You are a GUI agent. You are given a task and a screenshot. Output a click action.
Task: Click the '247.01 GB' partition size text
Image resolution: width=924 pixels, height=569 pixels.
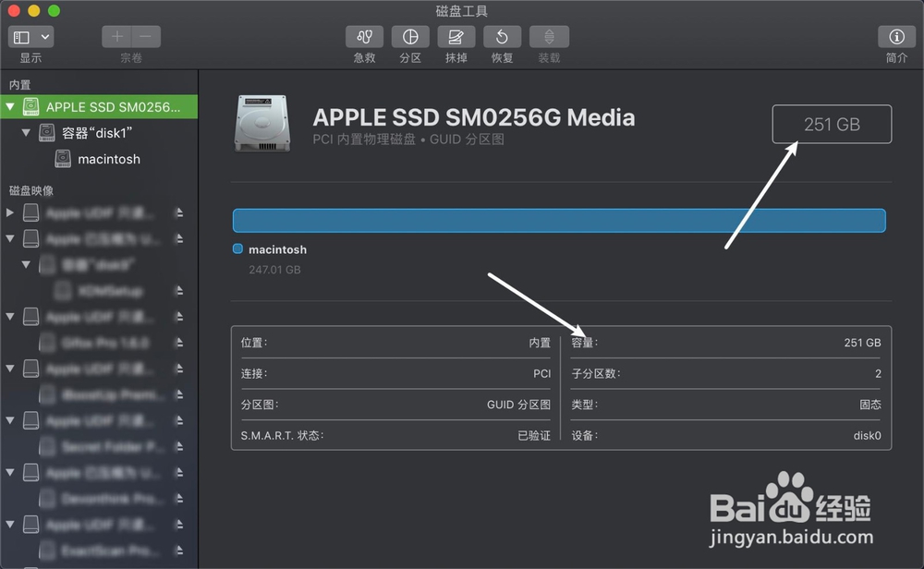[x=274, y=270]
